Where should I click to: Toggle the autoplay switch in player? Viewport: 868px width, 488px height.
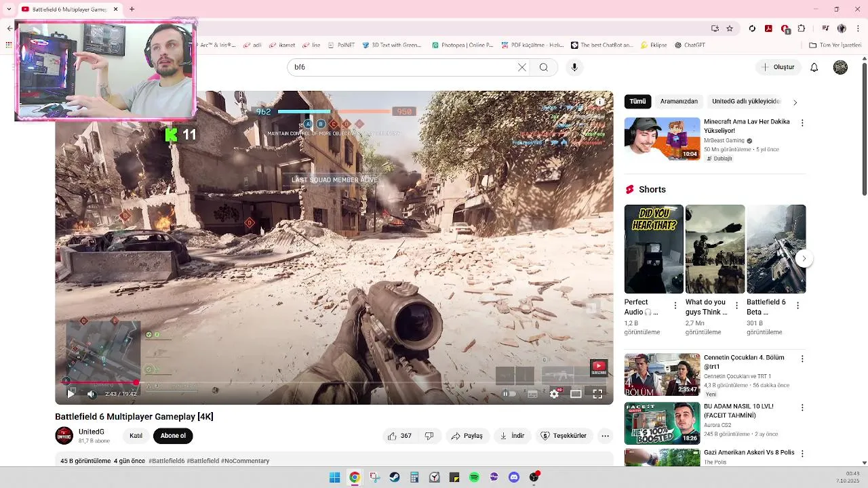click(509, 394)
